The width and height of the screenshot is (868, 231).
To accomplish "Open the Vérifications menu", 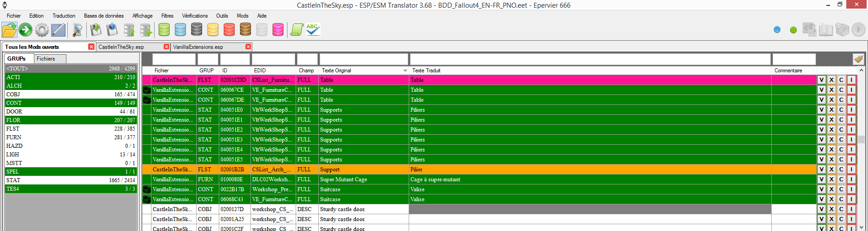I will [195, 16].
